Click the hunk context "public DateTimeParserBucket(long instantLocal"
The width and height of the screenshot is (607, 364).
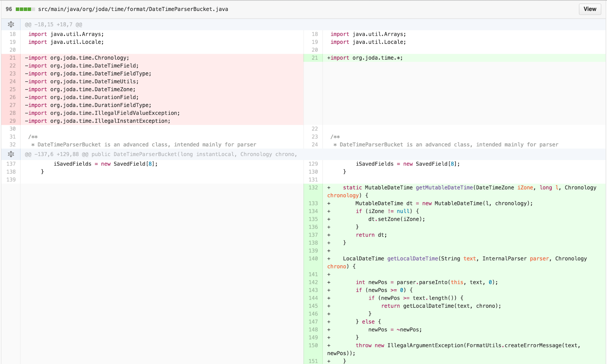163,154
